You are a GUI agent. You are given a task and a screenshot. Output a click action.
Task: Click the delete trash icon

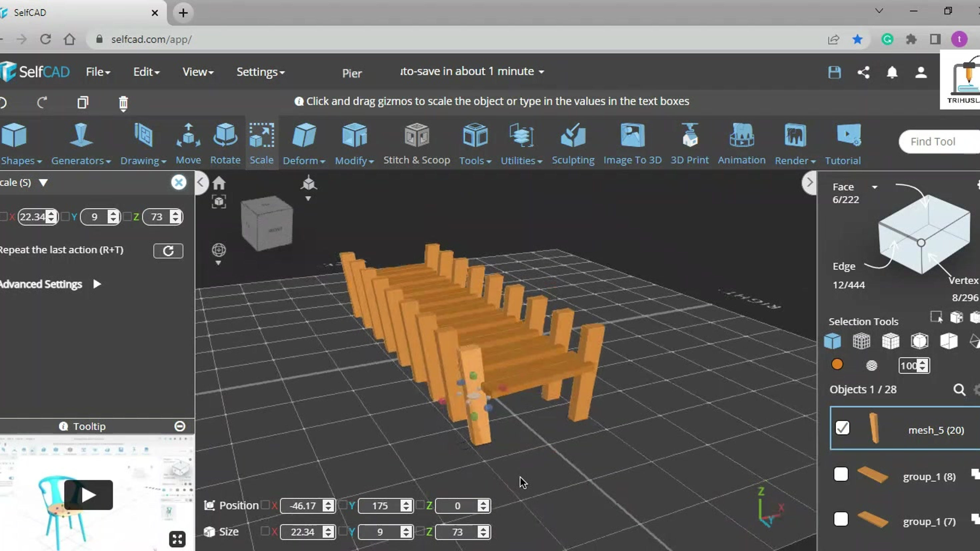[123, 103]
